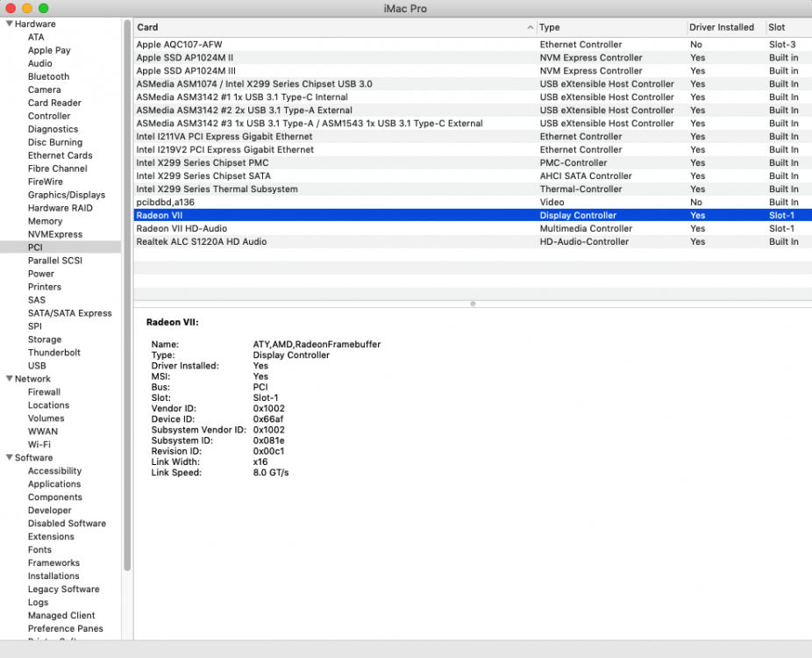
Task: Select Ethernet Cards in the sidebar
Action: 61,155
